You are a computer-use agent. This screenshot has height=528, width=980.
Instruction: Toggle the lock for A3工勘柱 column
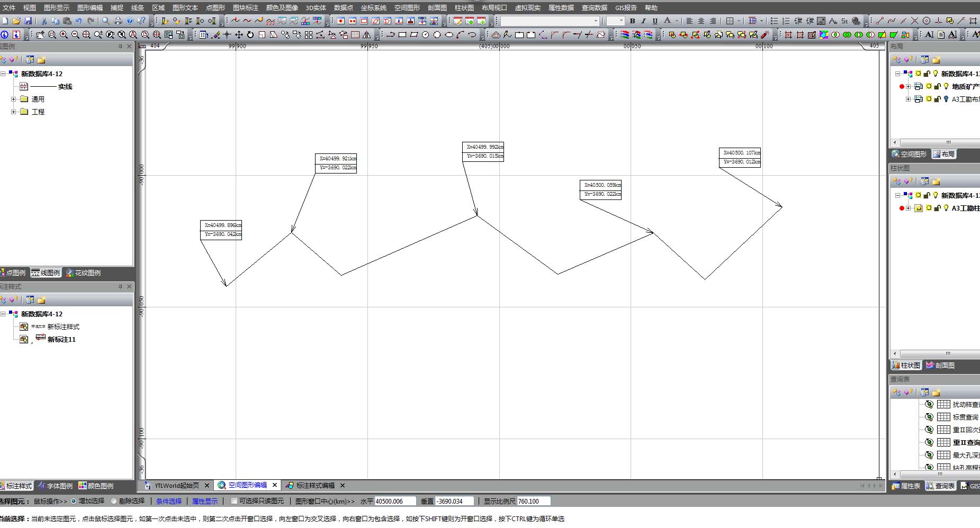click(x=937, y=208)
